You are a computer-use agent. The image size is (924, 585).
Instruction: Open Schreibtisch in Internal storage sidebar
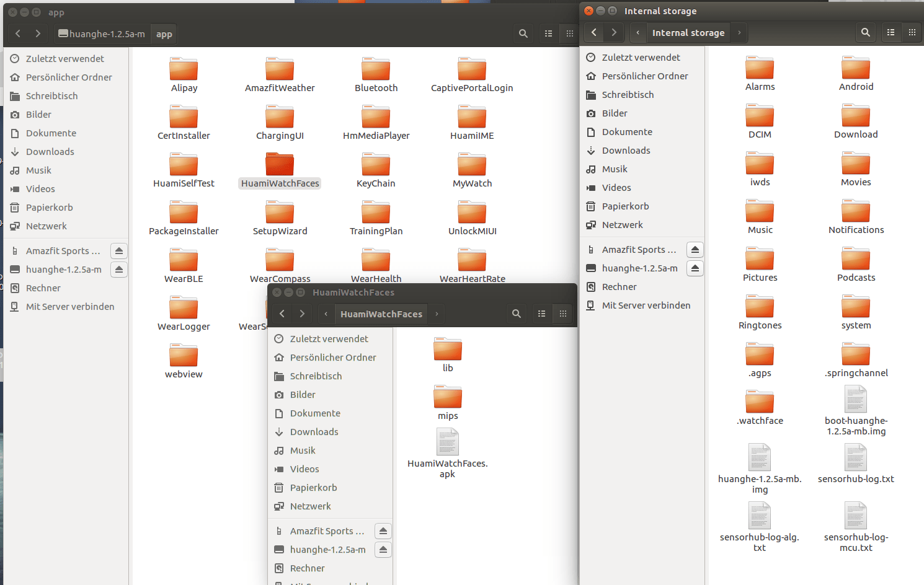[642, 95]
